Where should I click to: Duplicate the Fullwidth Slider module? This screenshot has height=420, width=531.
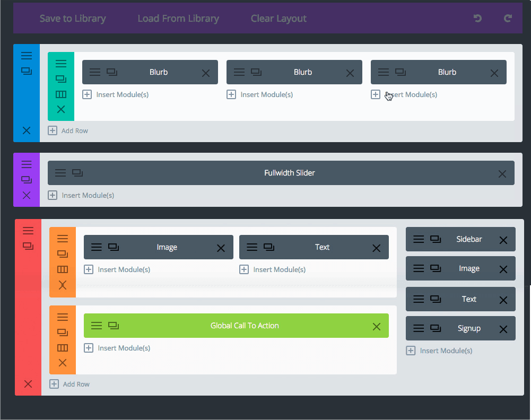pos(77,173)
